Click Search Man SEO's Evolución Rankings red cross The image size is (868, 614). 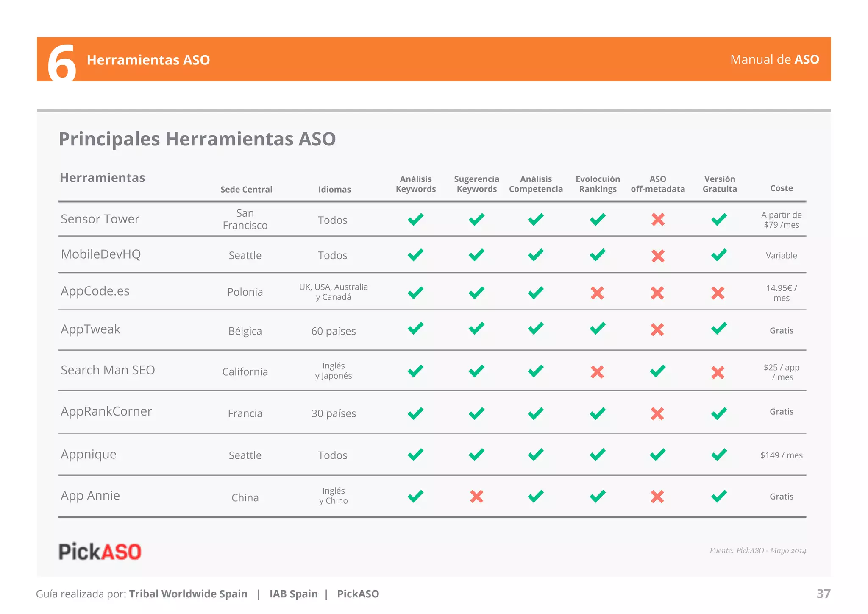(x=597, y=372)
